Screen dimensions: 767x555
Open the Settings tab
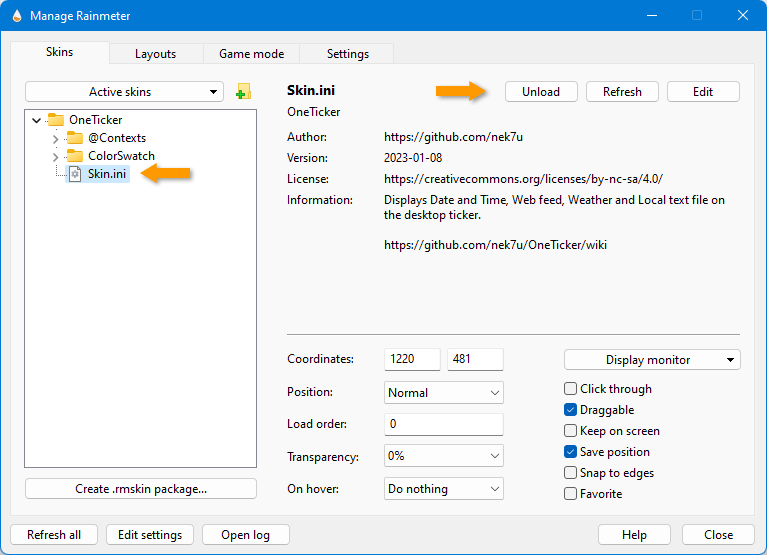(348, 54)
